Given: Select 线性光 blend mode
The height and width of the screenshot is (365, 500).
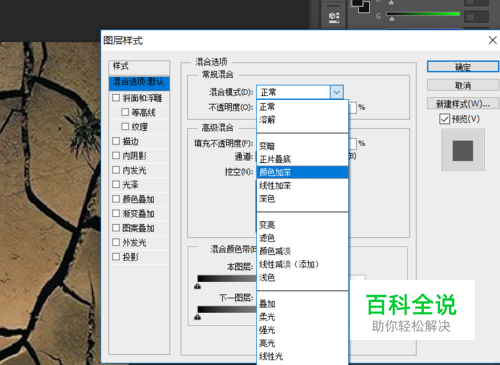Looking at the screenshot, I should tap(302, 356).
